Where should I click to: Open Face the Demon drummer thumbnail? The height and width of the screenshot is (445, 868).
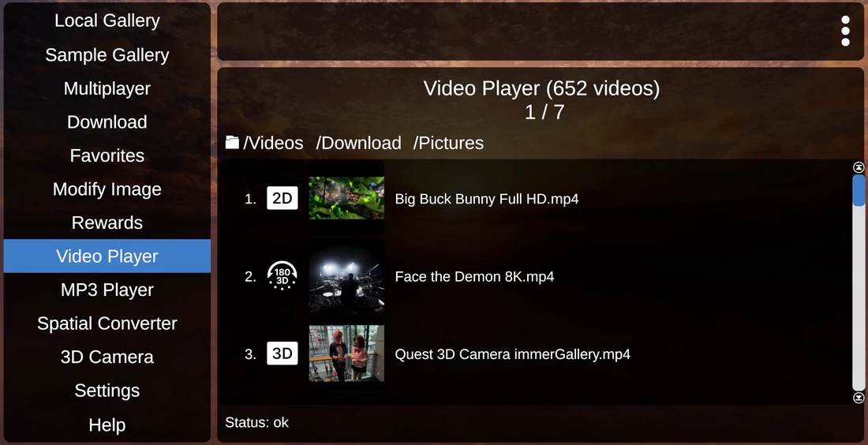[x=346, y=276]
